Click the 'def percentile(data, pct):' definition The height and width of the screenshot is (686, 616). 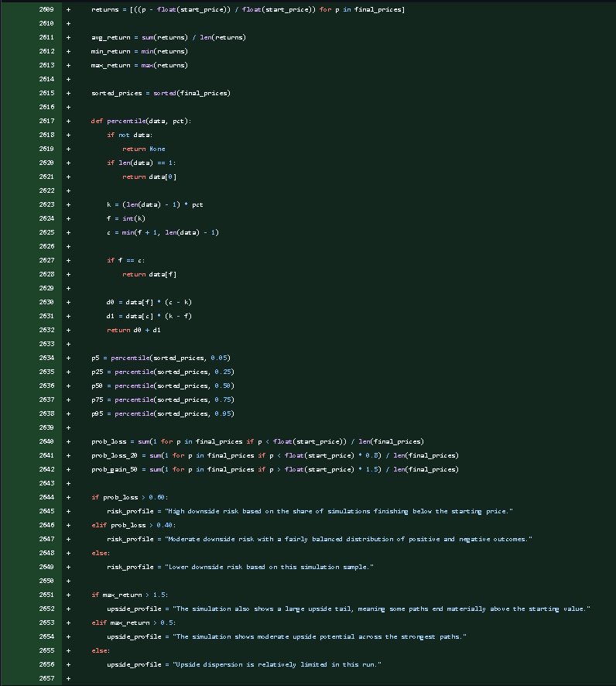(141, 121)
